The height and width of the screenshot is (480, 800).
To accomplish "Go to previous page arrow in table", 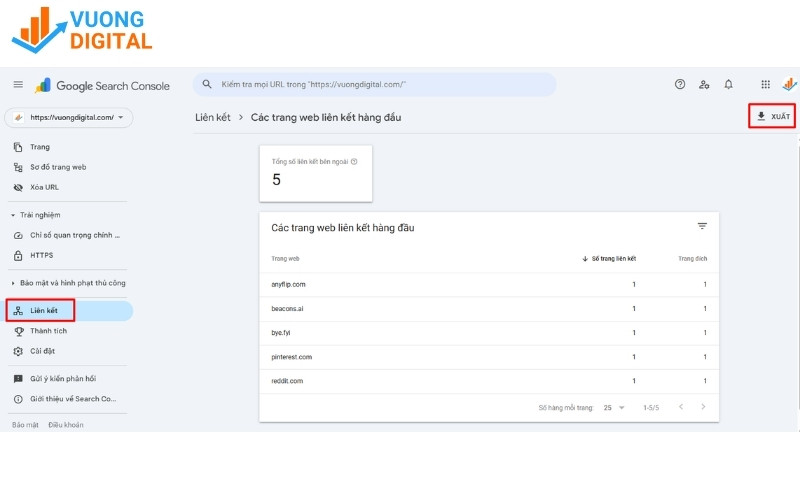I will click(681, 407).
